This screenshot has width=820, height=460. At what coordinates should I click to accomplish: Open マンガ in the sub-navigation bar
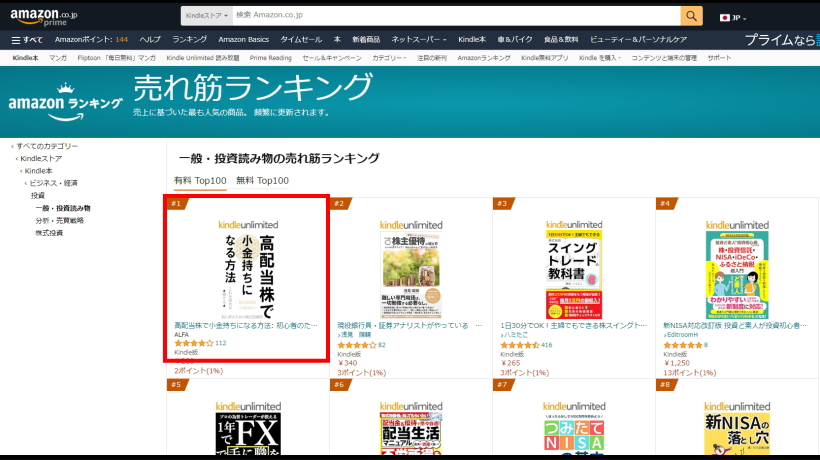click(58, 58)
